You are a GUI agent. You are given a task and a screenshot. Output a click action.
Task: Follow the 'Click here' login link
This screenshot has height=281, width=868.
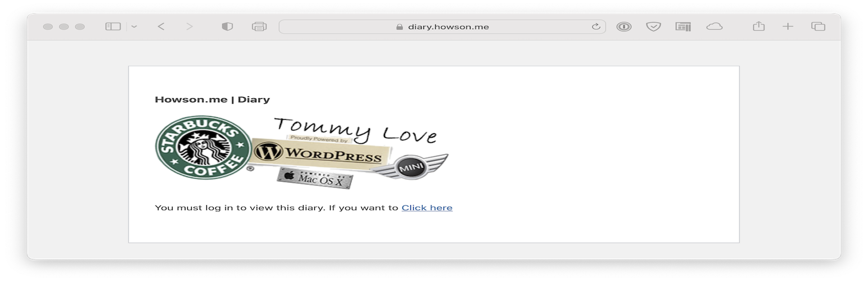(427, 208)
